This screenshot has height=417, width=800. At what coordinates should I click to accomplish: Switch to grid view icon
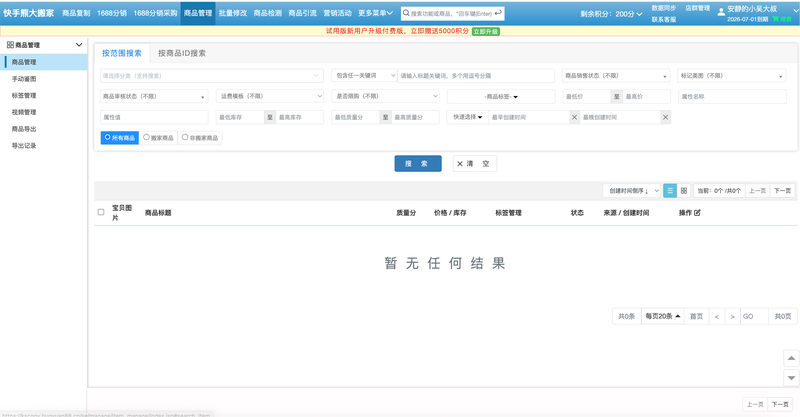coord(684,190)
